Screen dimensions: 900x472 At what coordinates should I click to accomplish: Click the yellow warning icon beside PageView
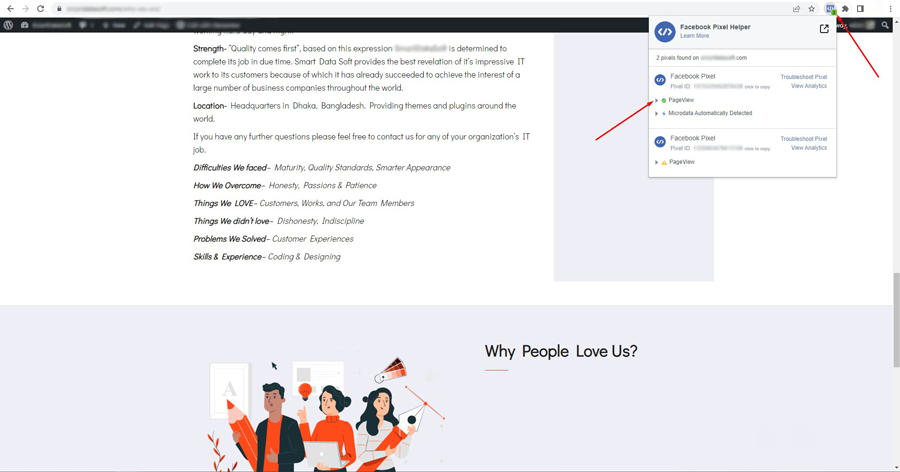pos(664,163)
